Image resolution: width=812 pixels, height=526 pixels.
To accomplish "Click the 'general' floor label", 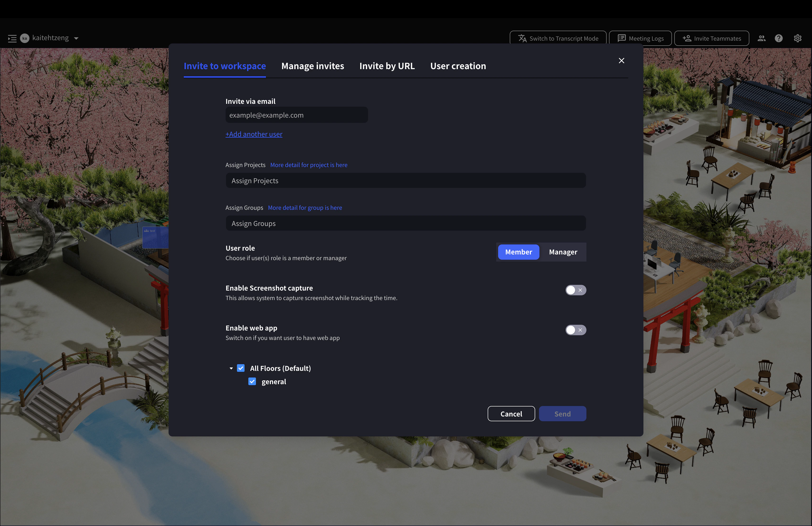I will (x=274, y=382).
